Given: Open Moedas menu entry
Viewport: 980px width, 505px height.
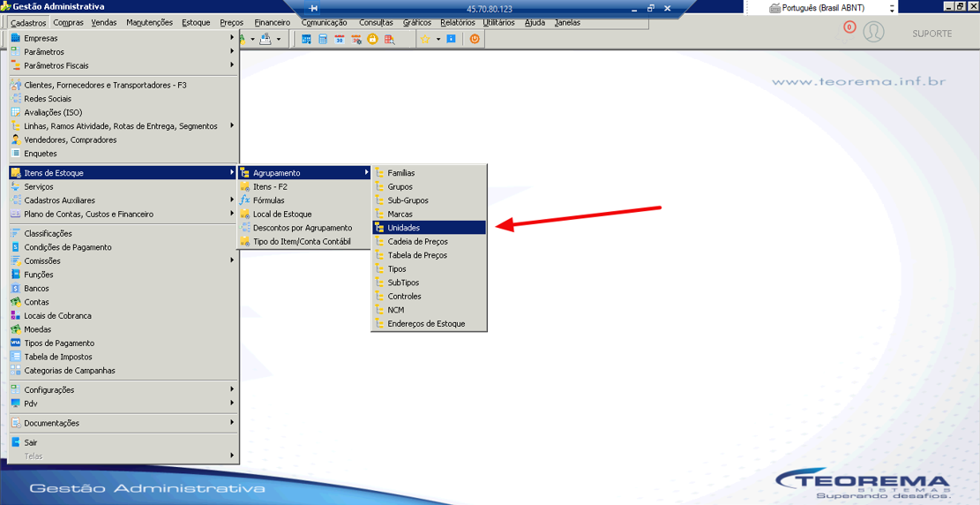Looking at the screenshot, I should pos(123,329).
